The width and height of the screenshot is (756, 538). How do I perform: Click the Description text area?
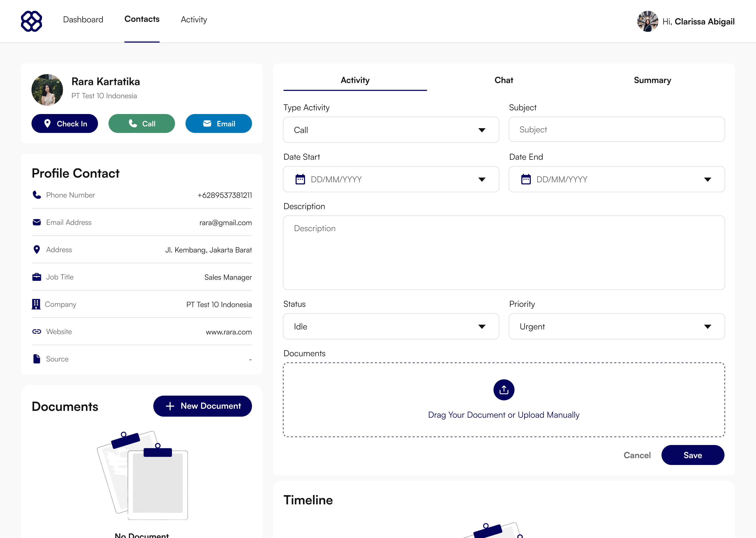coord(504,253)
